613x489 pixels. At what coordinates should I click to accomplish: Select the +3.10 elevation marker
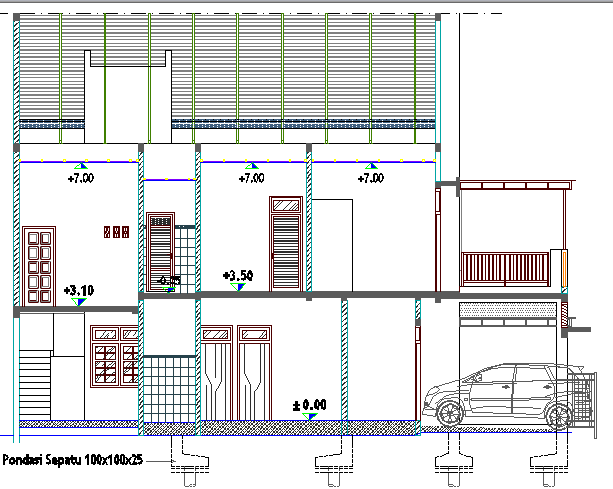78,291
